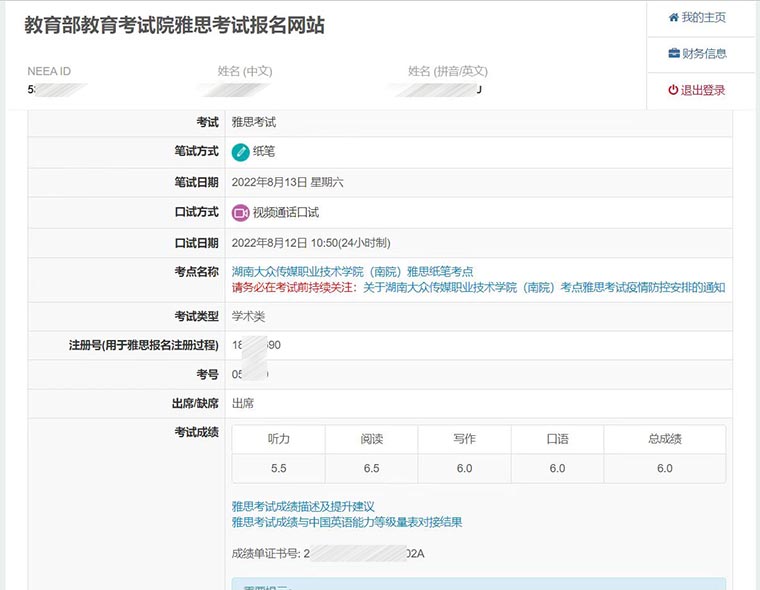The image size is (760, 590).
Task: Click the 阅读 column header
Action: point(372,439)
